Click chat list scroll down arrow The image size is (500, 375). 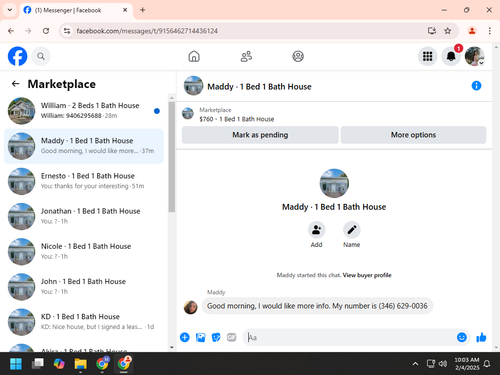[x=172, y=347]
